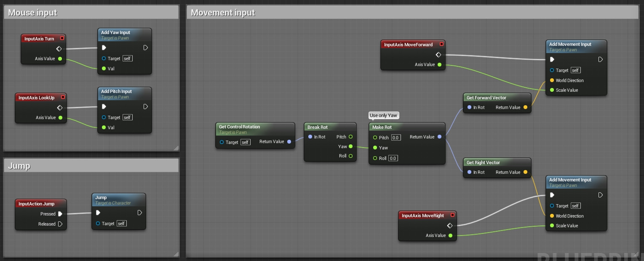This screenshot has height=261, width=644.
Task: Select the Break Rot node title
Action: [318, 127]
